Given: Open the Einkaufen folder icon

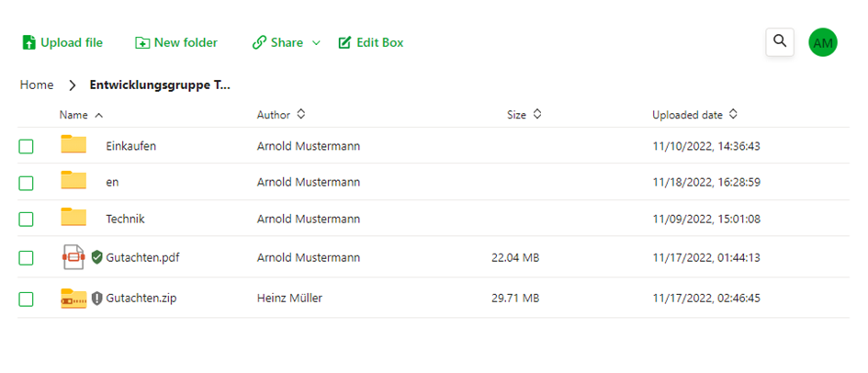Looking at the screenshot, I should point(73,144).
